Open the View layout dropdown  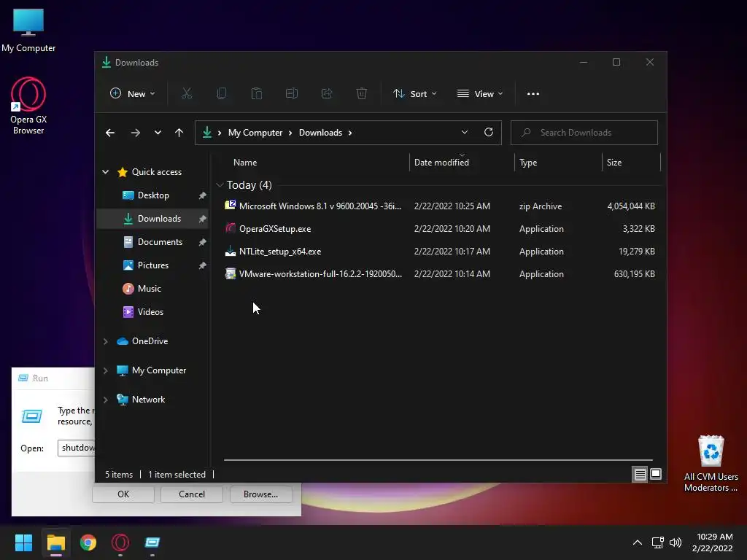pyautogui.click(x=480, y=94)
